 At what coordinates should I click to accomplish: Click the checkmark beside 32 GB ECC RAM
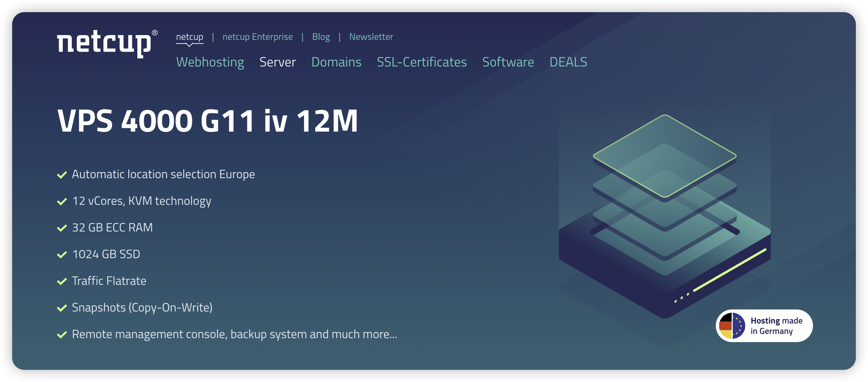click(x=62, y=228)
